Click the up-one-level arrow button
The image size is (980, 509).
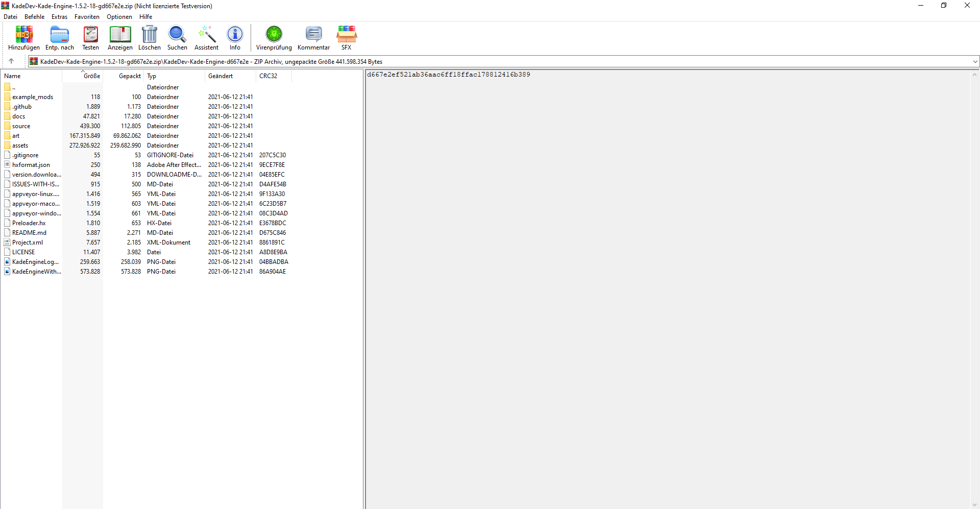pyautogui.click(x=11, y=61)
